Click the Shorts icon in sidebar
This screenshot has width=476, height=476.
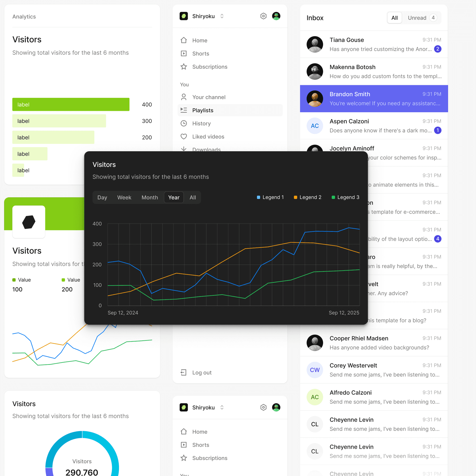coord(184,54)
